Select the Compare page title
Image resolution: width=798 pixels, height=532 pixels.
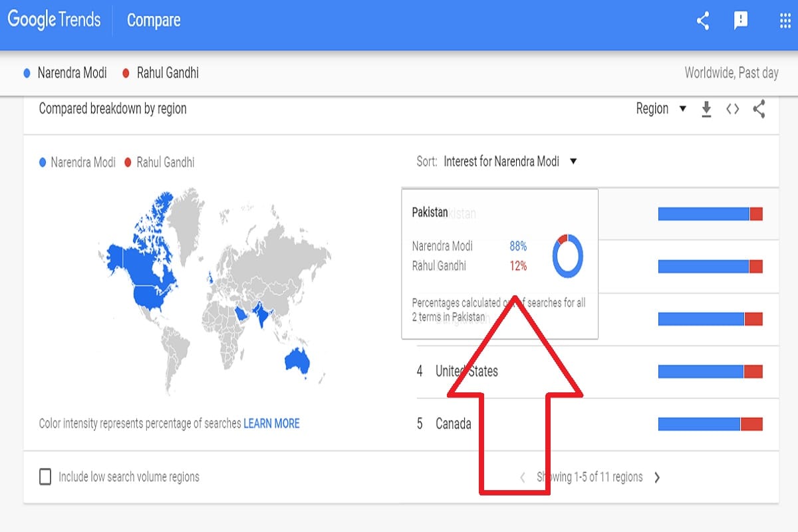(154, 21)
